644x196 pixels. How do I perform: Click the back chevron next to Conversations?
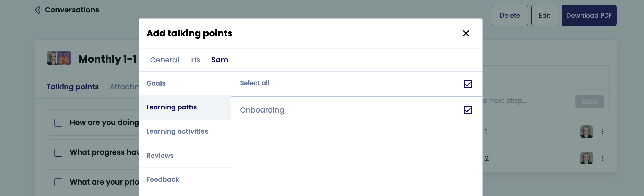(x=38, y=10)
